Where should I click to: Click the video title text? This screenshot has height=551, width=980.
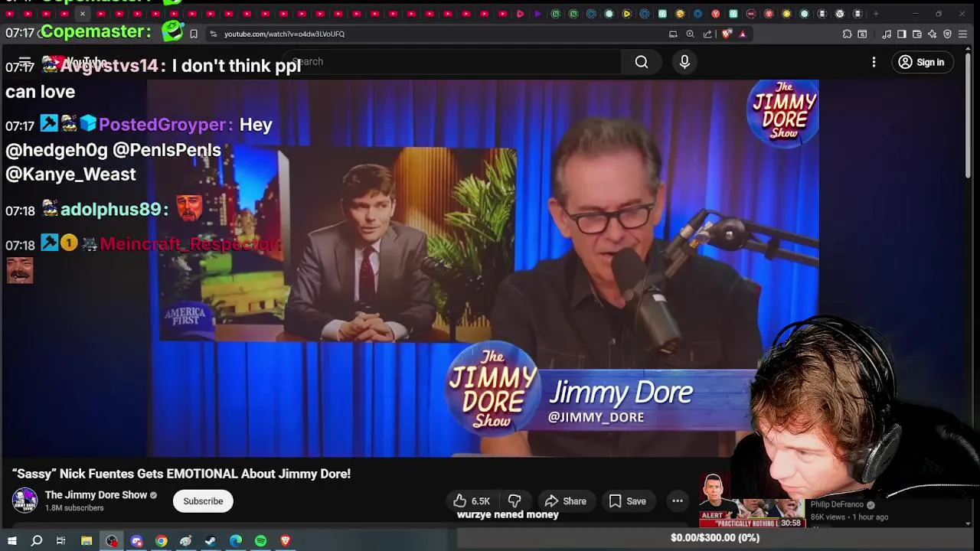pos(181,474)
